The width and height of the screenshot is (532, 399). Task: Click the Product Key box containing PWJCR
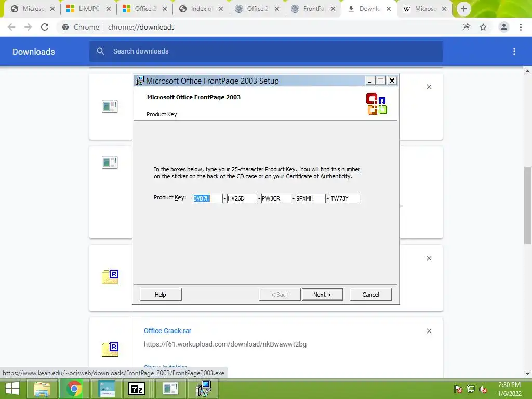(276, 198)
